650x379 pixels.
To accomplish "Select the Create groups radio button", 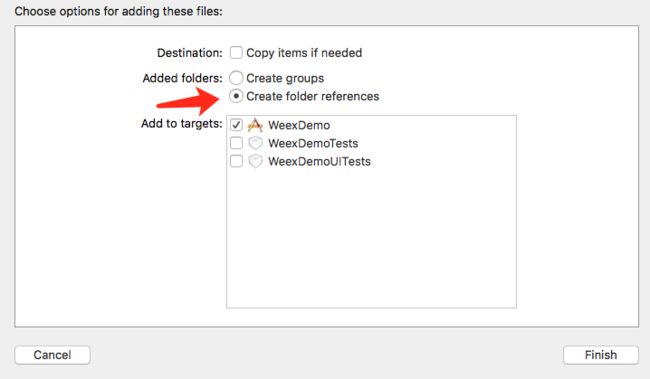I will 236,78.
